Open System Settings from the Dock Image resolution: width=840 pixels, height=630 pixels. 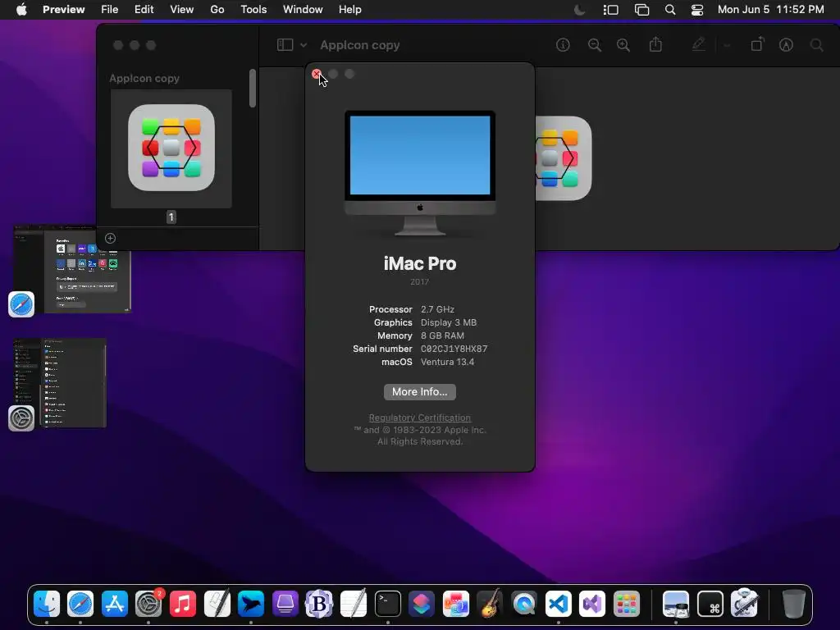148,604
